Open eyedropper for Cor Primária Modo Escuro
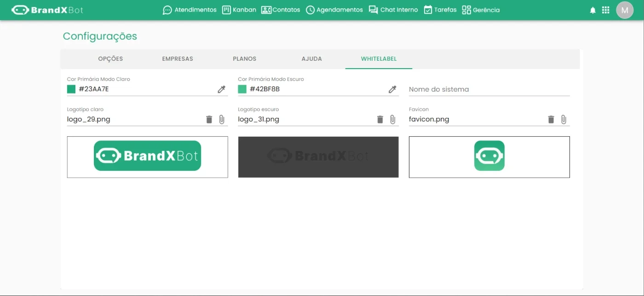644x296 pixels. click(392, 89)
